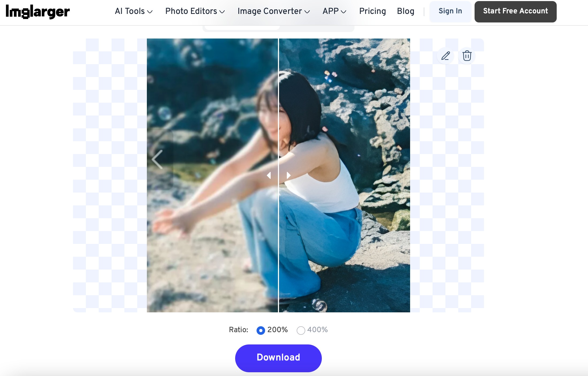Click the trash delete icon
The width and height of the screenshot is (588, 376).
(467, 56)
